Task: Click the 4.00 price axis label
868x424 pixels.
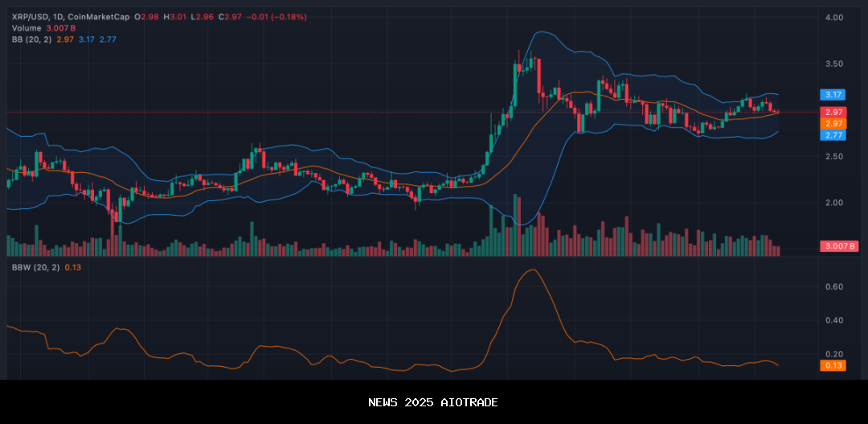Action: (833, 18)
